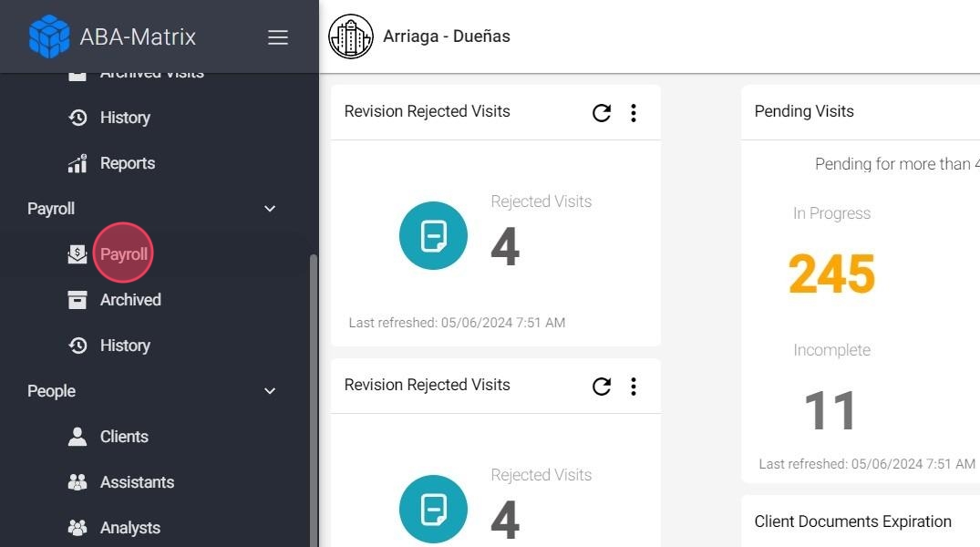Open the Reports menu item
Image resolution: width=980 pixels, height=547 pixels.
(128, 163)
